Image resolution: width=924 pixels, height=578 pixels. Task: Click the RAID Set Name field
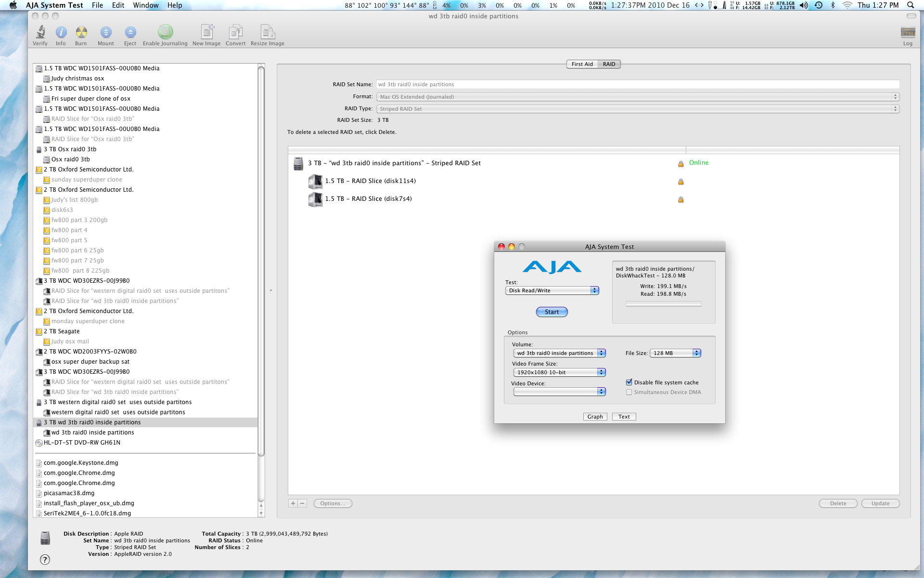(638, 84)
